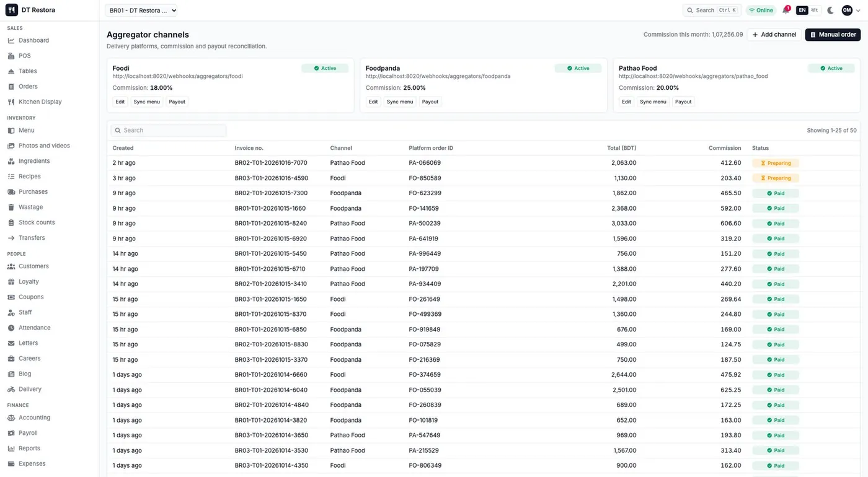Click the Careers briefcase icon

11,358
